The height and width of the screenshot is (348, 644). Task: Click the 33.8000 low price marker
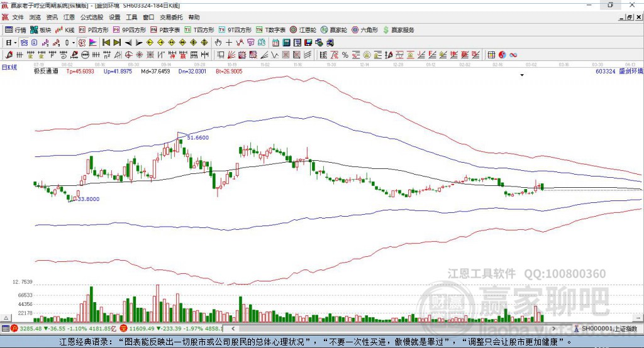pyautogui.click(x=88, y=198)
